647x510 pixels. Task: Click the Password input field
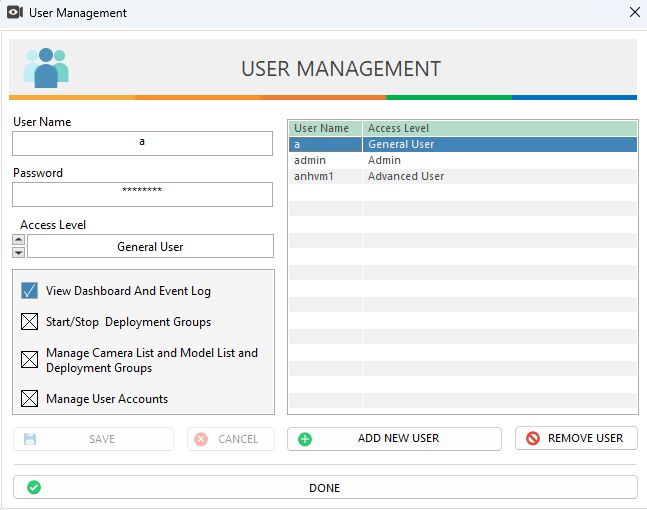tap(142, 194)
